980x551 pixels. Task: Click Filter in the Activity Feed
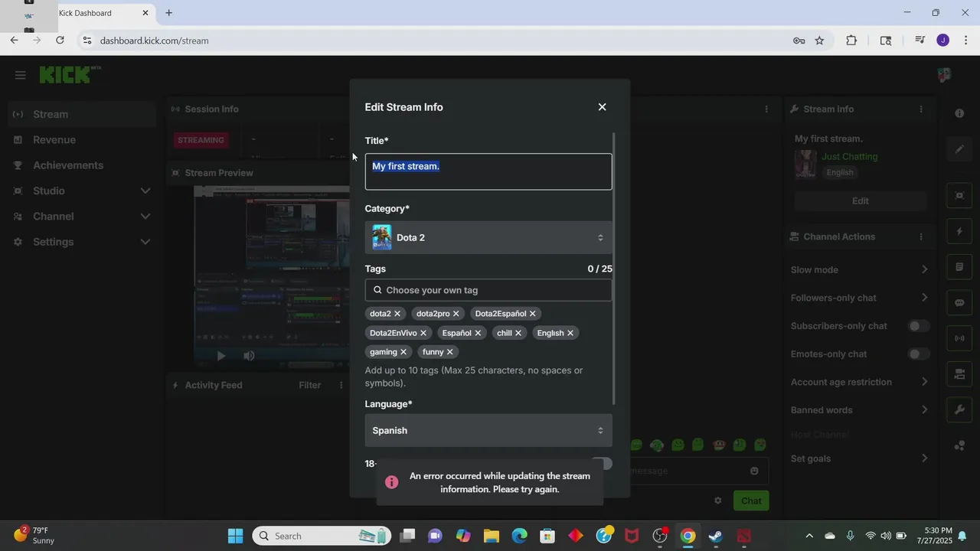(x=309, y=385)
